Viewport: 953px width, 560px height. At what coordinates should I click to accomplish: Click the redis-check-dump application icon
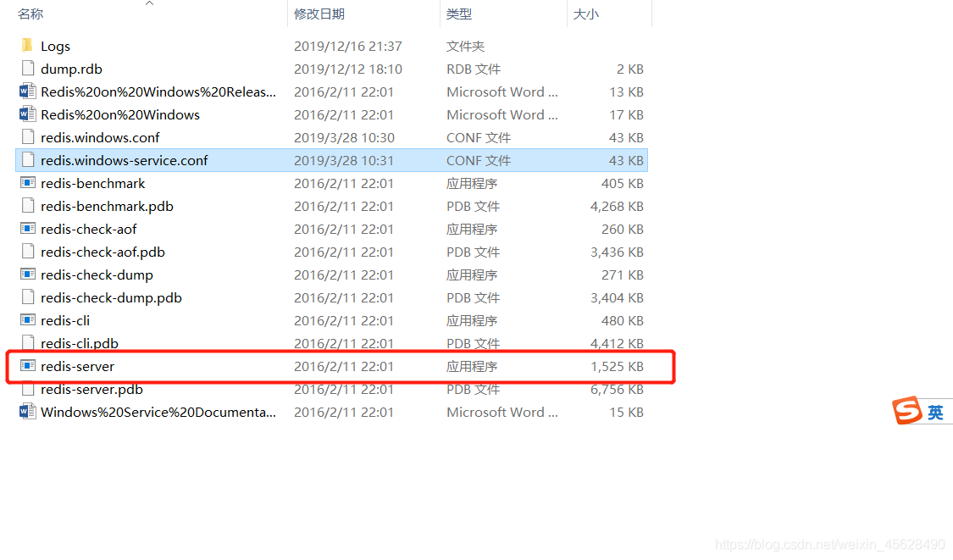pyautogui.click(x=27, y=274)
